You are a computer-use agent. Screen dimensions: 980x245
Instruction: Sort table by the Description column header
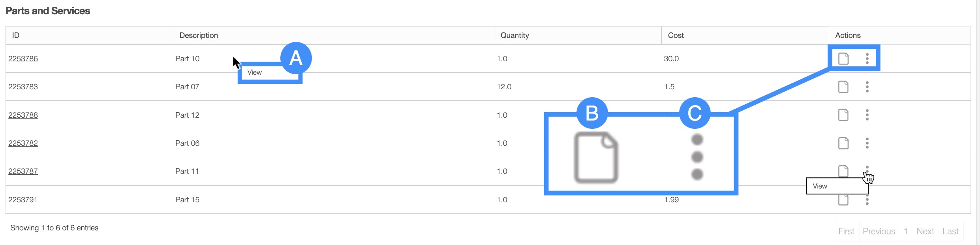(199, 35)
